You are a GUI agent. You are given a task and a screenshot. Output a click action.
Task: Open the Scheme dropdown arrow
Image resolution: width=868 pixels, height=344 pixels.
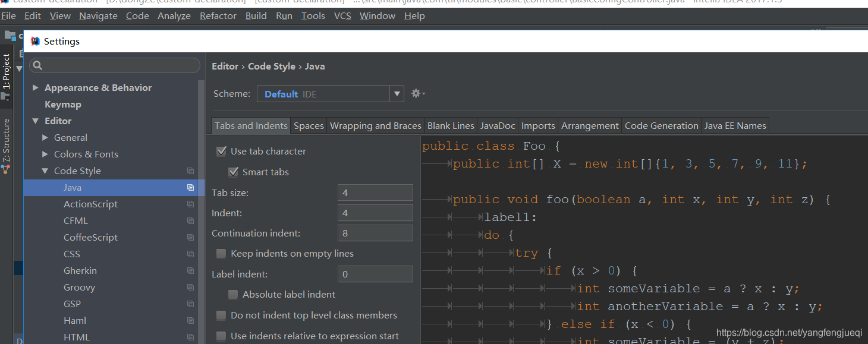[x=397, y=94]
